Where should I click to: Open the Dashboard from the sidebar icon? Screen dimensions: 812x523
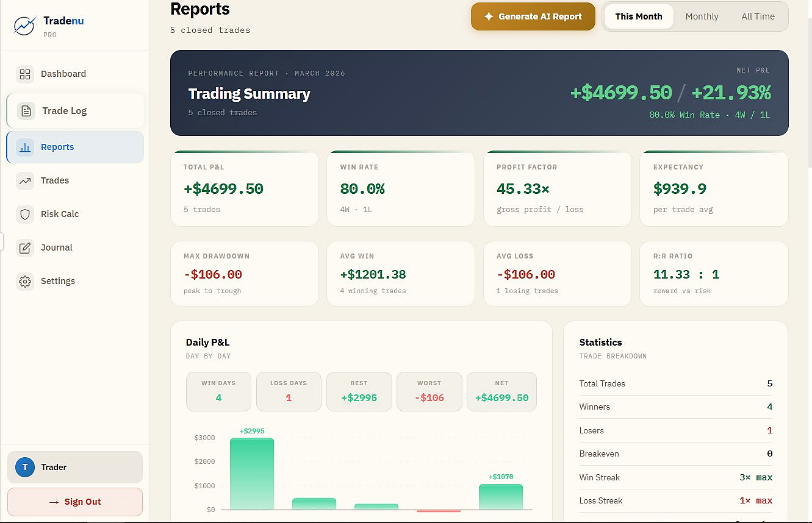[x=25, y=74]
